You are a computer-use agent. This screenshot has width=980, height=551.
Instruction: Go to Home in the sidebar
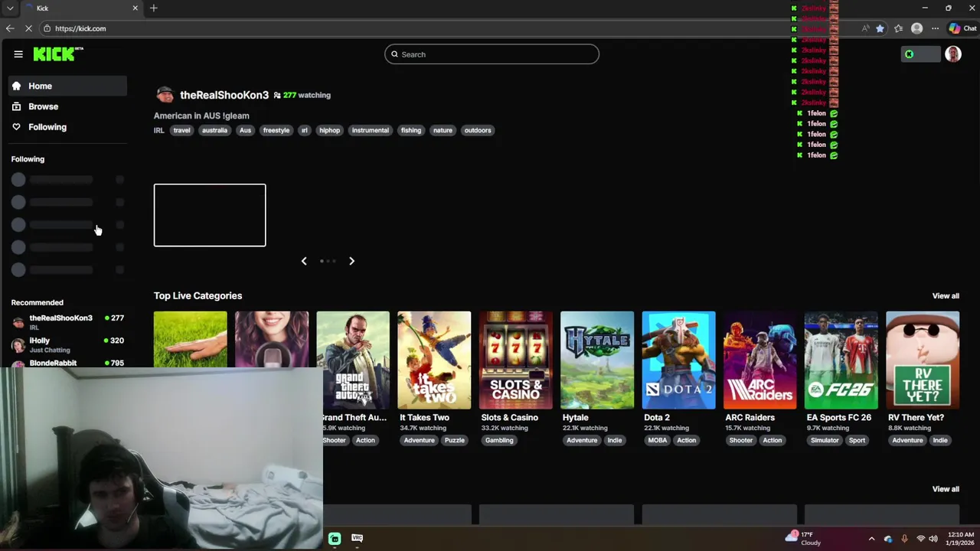click(x=68, y=86)
